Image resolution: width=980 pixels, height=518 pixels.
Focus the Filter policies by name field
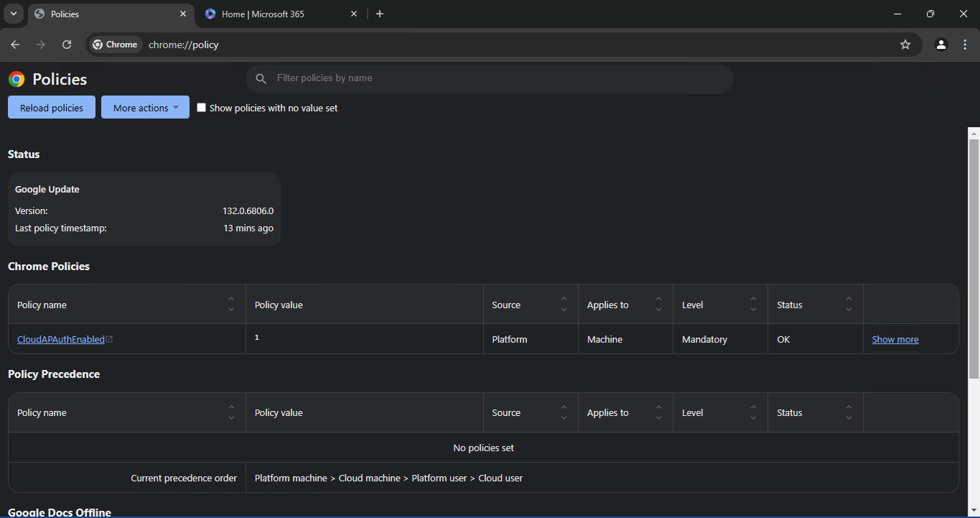[x=490, y=78]
